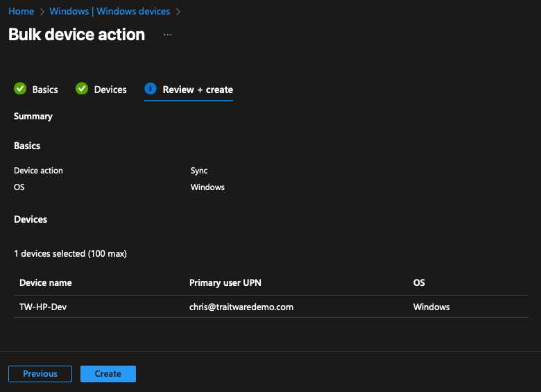Go to the Devices step tab
Screen dimensions: 541x392
(110, 90)
